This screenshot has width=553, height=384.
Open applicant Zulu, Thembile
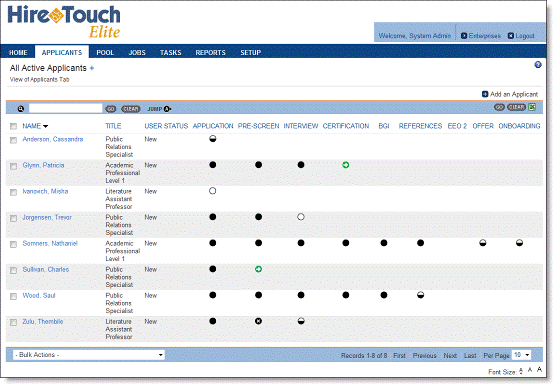click(43, 322)
